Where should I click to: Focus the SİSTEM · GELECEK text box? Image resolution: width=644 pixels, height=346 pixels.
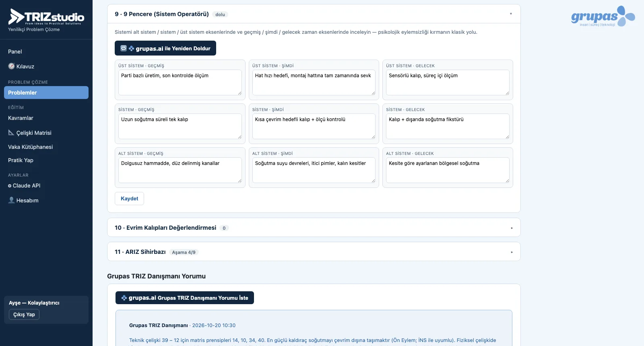pos(448,126)
